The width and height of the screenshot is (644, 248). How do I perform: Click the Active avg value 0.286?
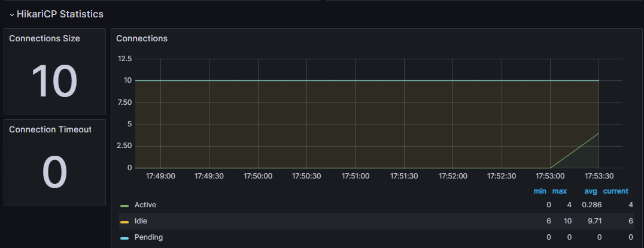point(592,205)
